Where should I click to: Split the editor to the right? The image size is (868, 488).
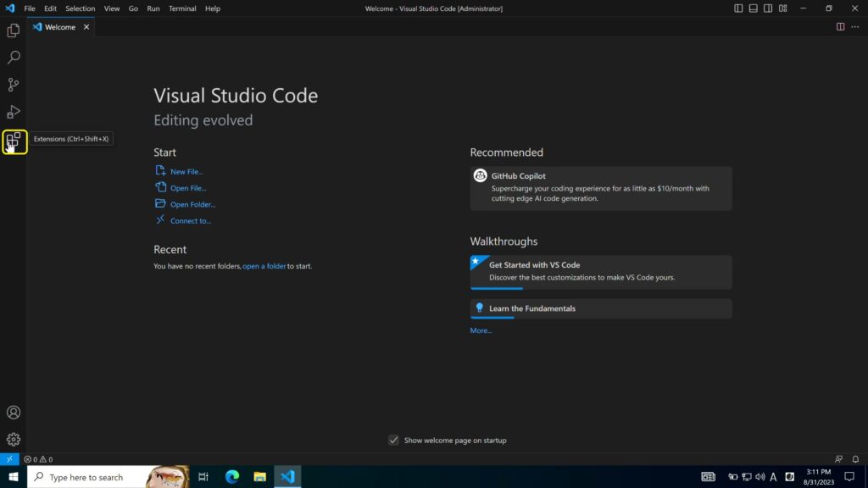840,26
